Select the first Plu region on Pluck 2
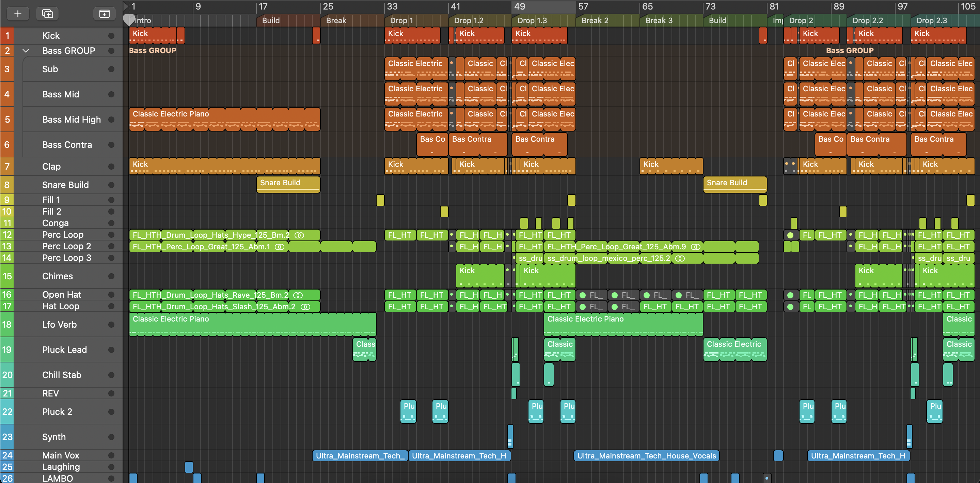Screen dimensions: 980x483 [409, 411]
